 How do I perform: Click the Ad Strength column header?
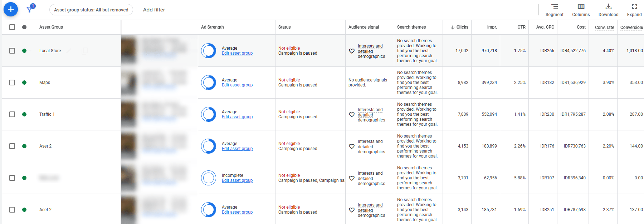coord(213,27)
